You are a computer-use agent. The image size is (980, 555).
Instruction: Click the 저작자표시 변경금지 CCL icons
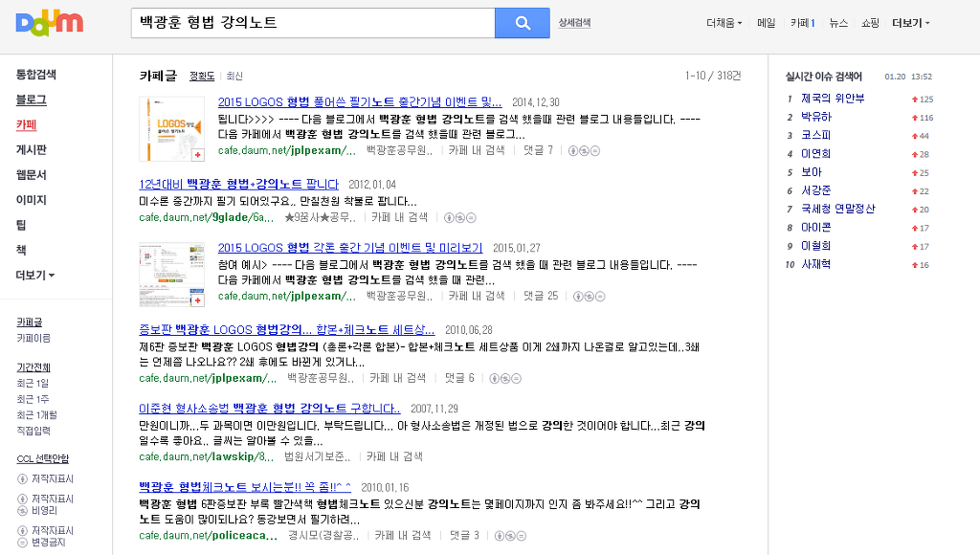[x=23, y=536]
